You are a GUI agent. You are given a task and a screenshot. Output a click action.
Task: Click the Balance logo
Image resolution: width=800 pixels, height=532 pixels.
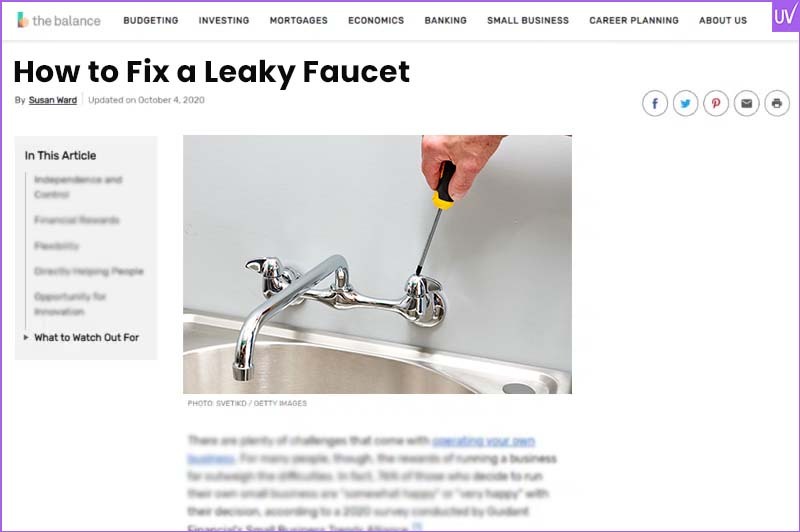pos(58,20)
